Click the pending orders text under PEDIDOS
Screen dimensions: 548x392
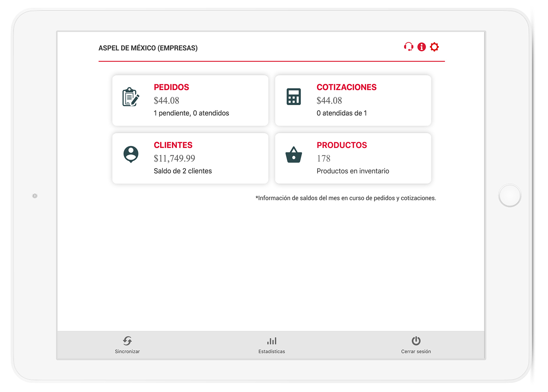coord(192,113)
